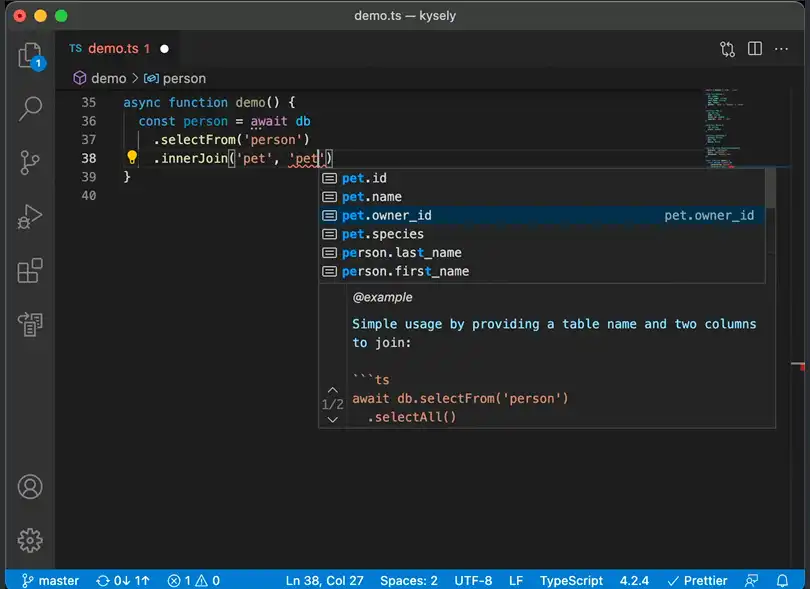Select the demo.ts editor tab
Image resolution: width=810 pixels, height=589 pixels.
click(119, 49)
